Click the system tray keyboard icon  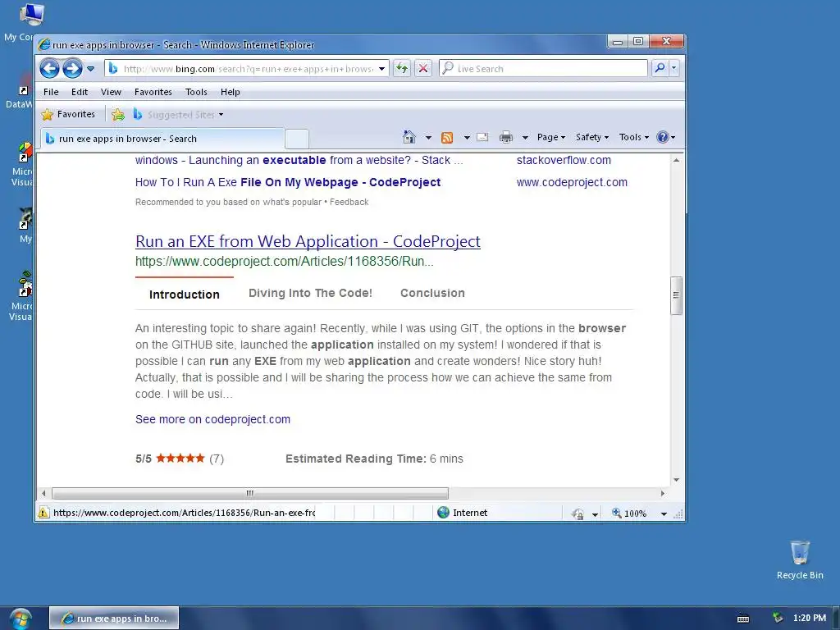743,619
